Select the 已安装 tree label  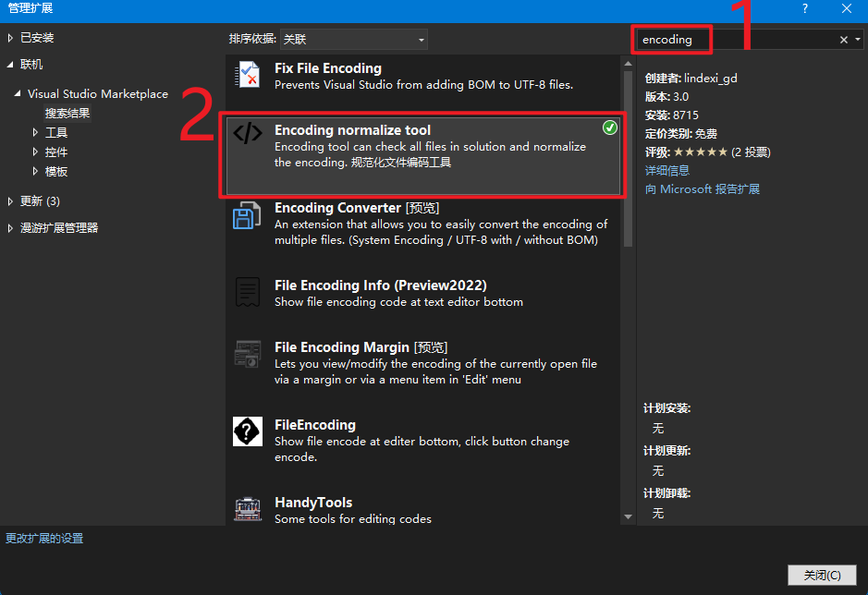coord(37,38)
